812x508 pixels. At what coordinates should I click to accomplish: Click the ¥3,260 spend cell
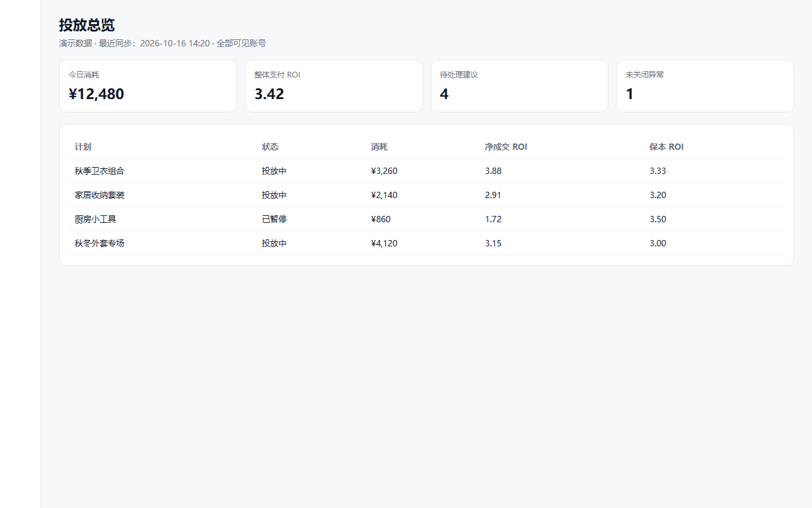tap(384, 171)
